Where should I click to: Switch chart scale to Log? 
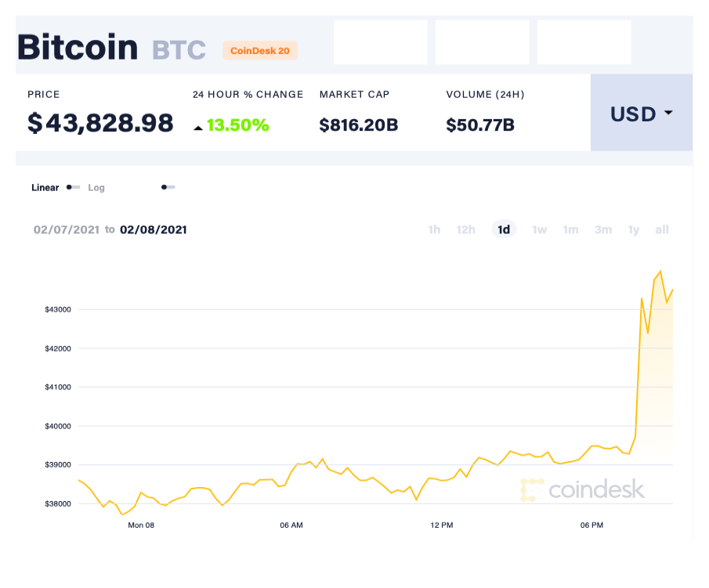pos(96,188)
